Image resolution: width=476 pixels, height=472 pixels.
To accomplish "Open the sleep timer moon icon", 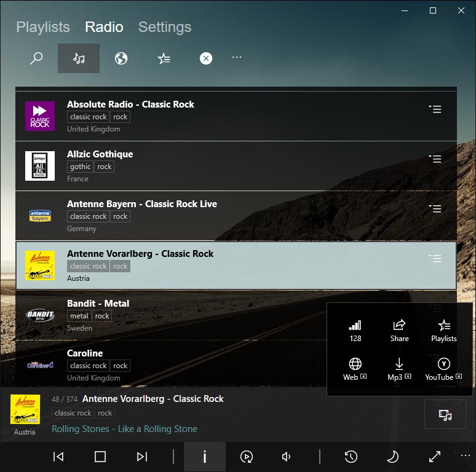I will (x=392, y=457).
